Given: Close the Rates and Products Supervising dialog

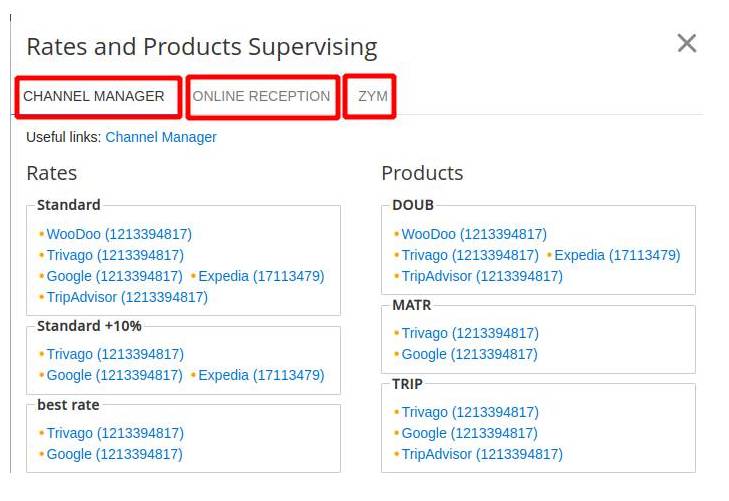Looking at the screenshot, I should pos(686,43).
